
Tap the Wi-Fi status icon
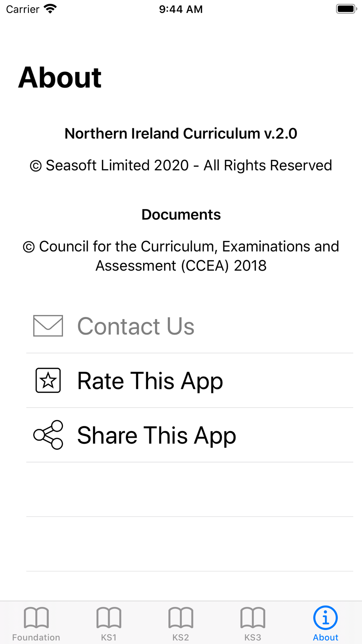(50, 9)
